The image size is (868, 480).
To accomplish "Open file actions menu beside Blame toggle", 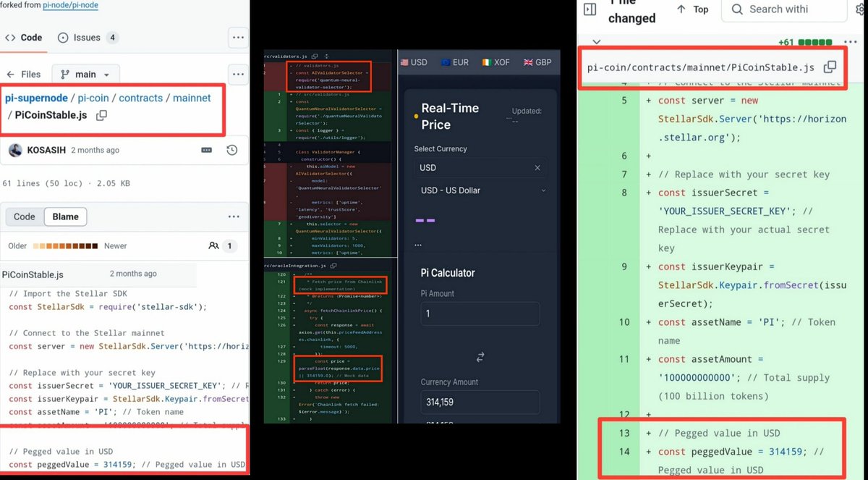I will [234, 216].
